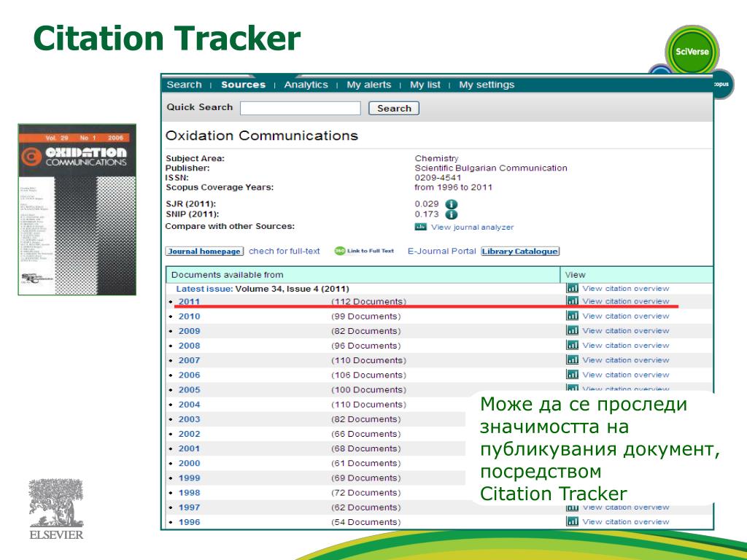
Task: Open View citation overview link for 2008
Action: [x=625, y=346]
